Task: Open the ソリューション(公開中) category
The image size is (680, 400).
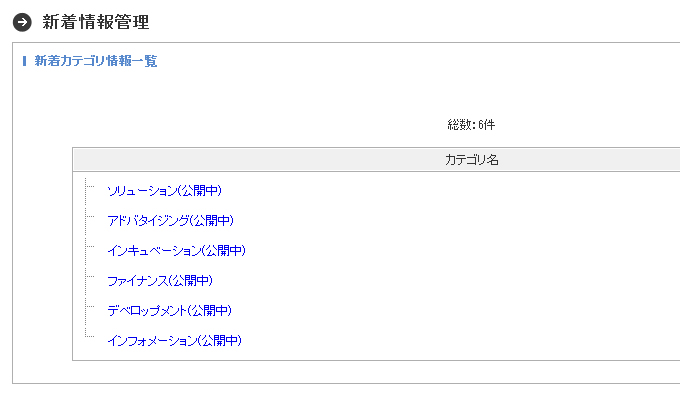Action: [164, 190]
